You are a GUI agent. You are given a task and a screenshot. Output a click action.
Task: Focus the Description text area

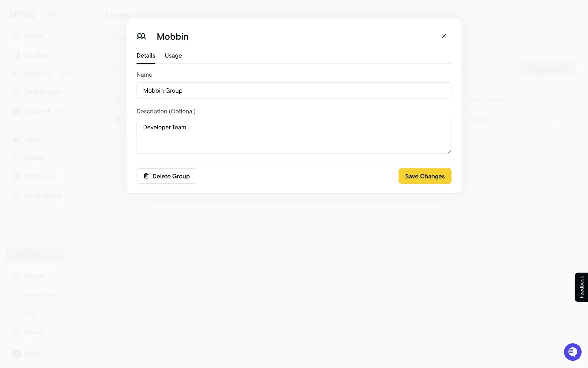294,136
